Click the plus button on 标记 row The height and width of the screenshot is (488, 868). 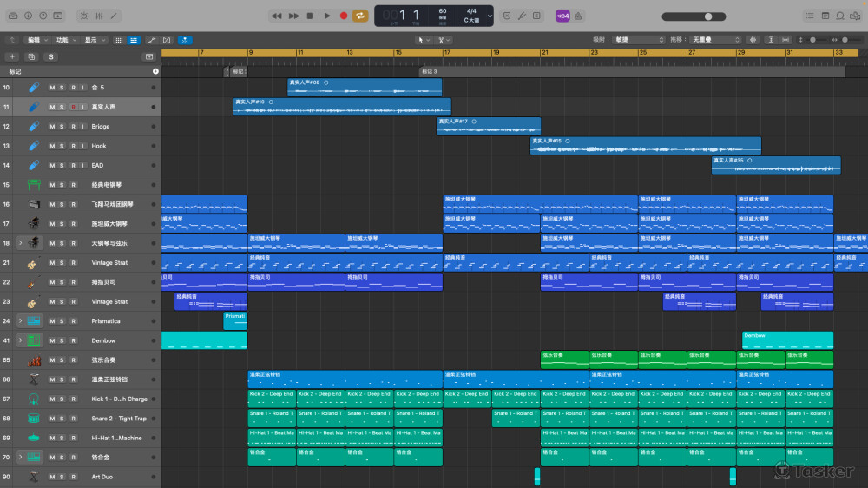[x=155, y=71]
